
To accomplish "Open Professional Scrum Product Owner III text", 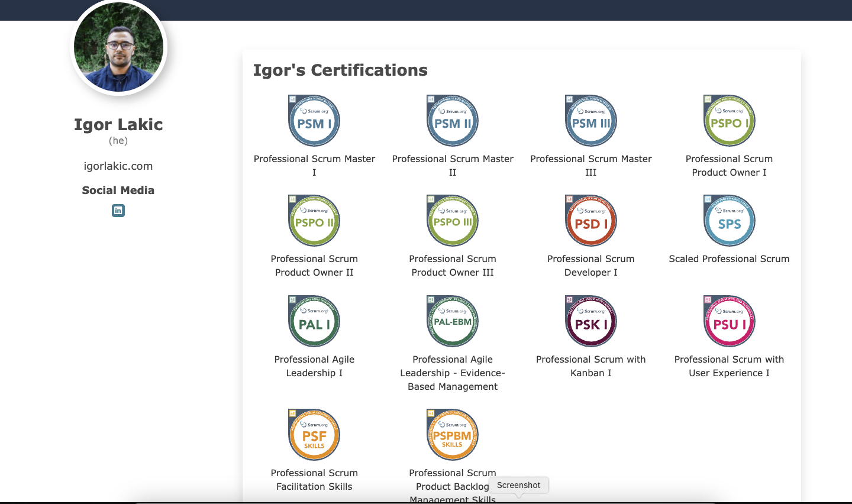I will click(453, 266).
